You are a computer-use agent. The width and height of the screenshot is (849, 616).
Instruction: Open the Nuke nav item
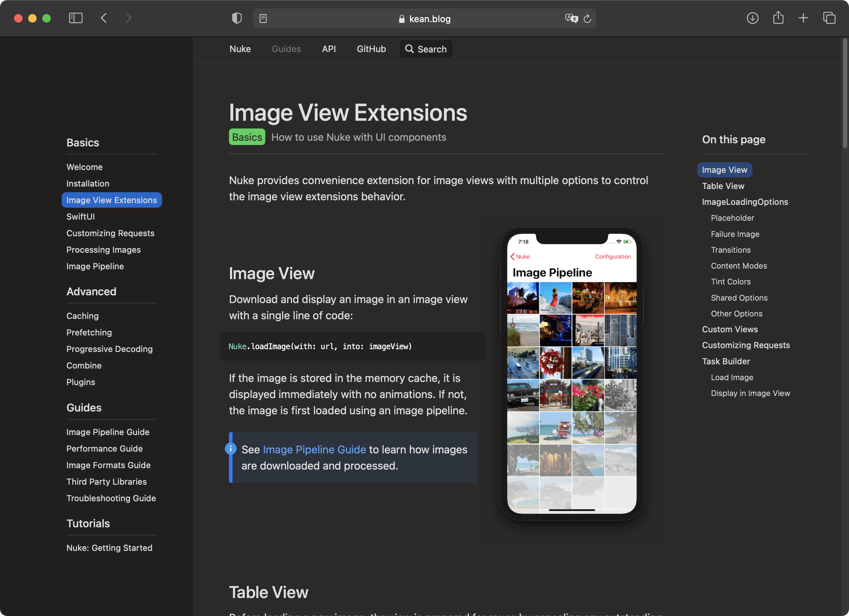tap(240, 49)
